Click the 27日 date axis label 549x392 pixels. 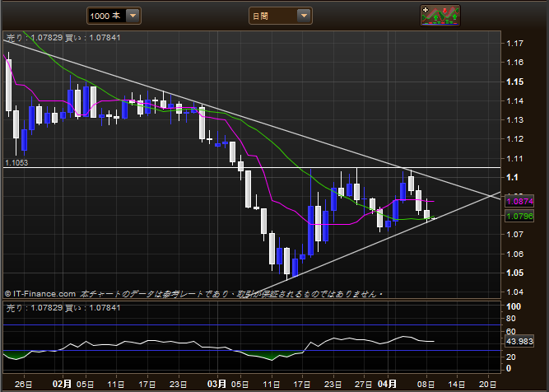(x=364, y=384)
